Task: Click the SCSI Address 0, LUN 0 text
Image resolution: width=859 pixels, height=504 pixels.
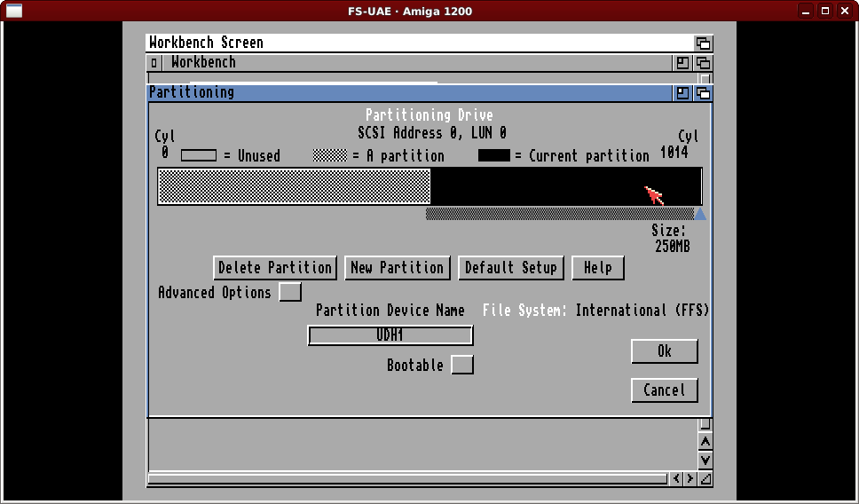Action: 432,133
